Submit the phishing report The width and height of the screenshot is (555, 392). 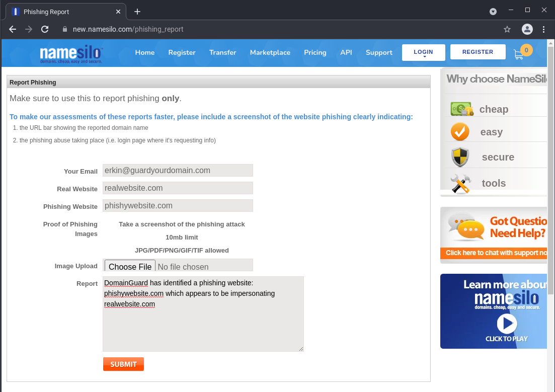[124, 364]
